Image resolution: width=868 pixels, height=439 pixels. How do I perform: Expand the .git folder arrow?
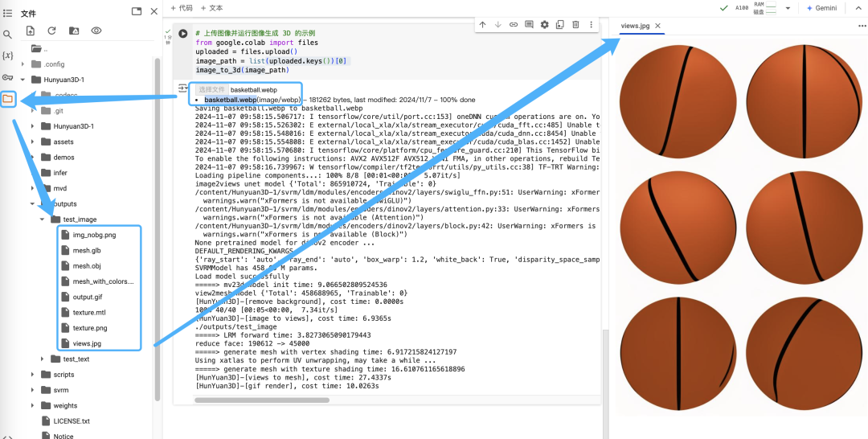point(33,111)
